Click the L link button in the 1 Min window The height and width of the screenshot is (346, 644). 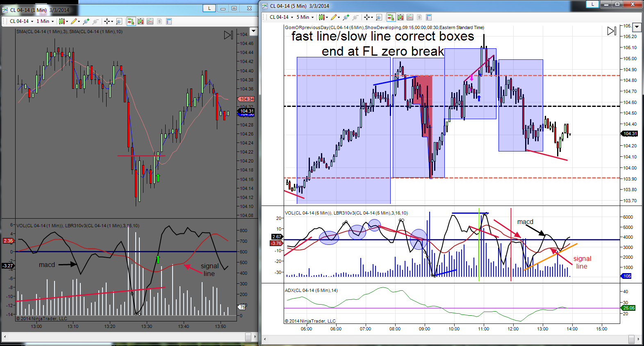pyautogui.click(x=209, y=8)
